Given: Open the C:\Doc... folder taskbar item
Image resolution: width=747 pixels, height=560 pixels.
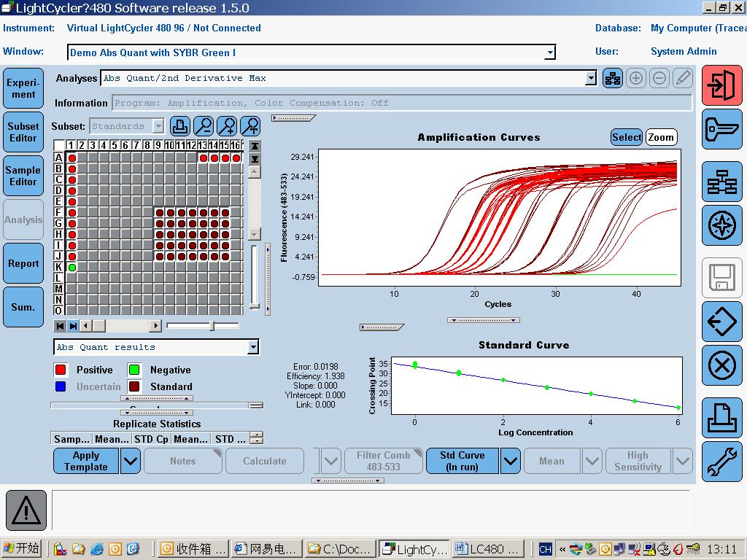Looking at the screenshot, I should (340, 549).
